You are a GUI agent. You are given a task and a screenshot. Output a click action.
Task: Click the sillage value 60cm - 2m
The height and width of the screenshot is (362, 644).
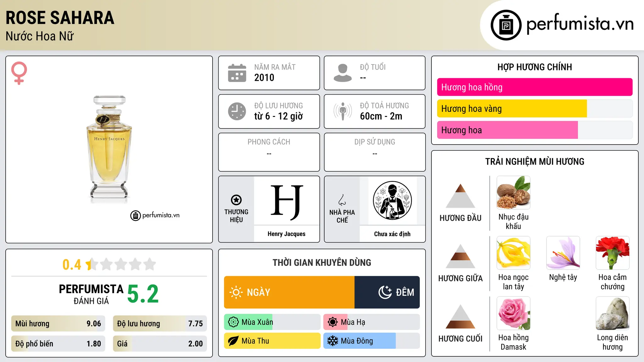click(x=381, y=116)
